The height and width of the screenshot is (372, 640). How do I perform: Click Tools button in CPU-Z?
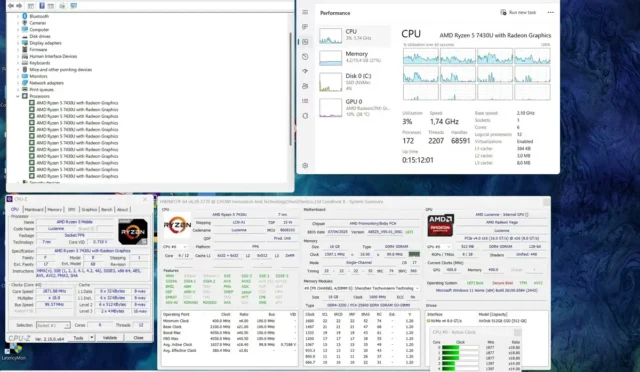point(78,338)
